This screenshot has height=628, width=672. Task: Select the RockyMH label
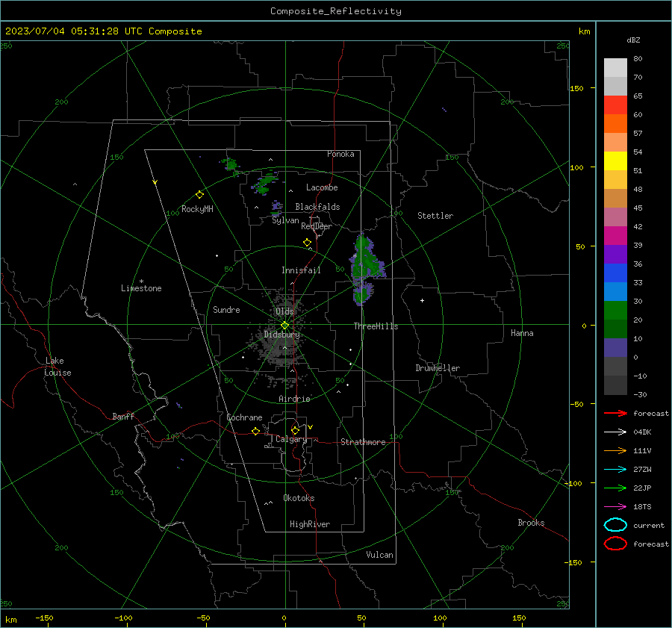tap(197, 209)
